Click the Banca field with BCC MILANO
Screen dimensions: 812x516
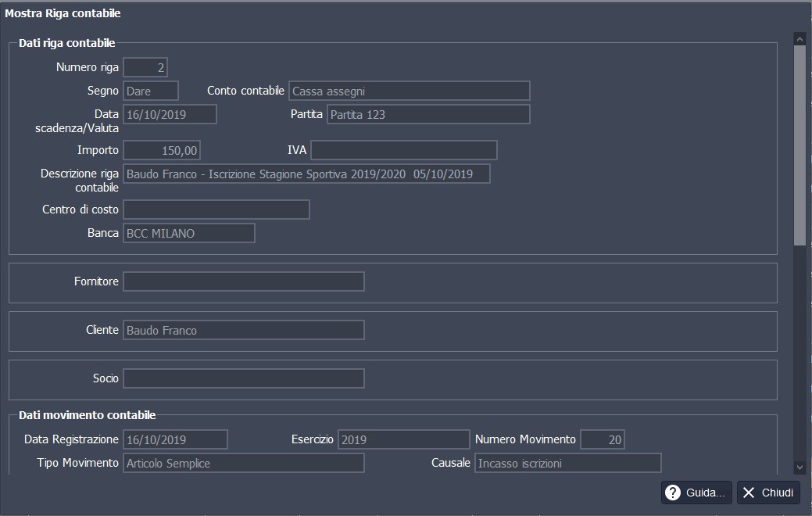click(x=189, y=233)
